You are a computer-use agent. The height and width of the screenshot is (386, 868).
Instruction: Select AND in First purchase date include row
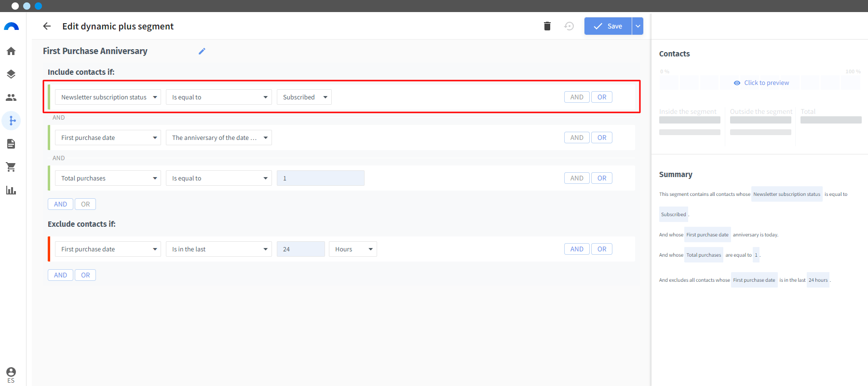(577, 138)
